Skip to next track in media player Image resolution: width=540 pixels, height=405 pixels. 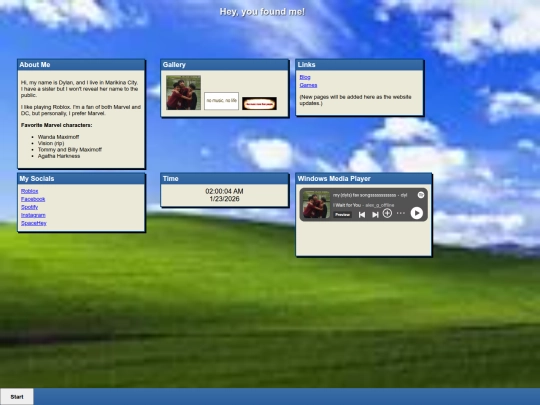375,215
